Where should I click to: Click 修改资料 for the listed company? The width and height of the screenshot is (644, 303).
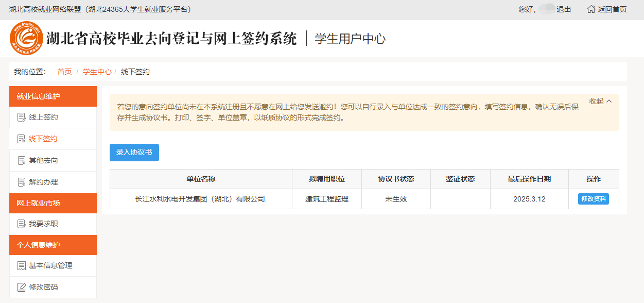[593, 199]
